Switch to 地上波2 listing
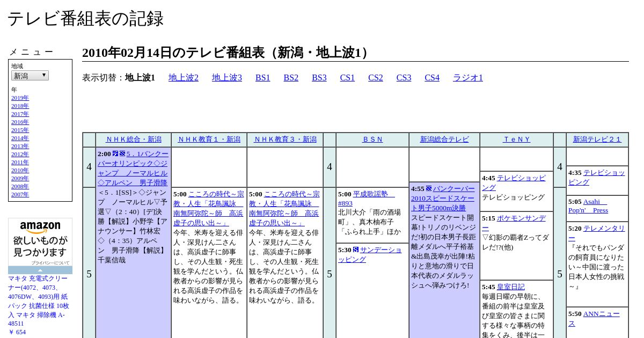 pyautogui.click(x=184, y=78)
